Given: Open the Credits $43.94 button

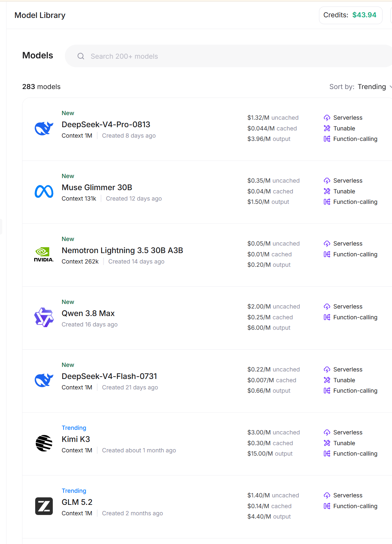Looking at the screenshot, I should click(x=351, y=15).
